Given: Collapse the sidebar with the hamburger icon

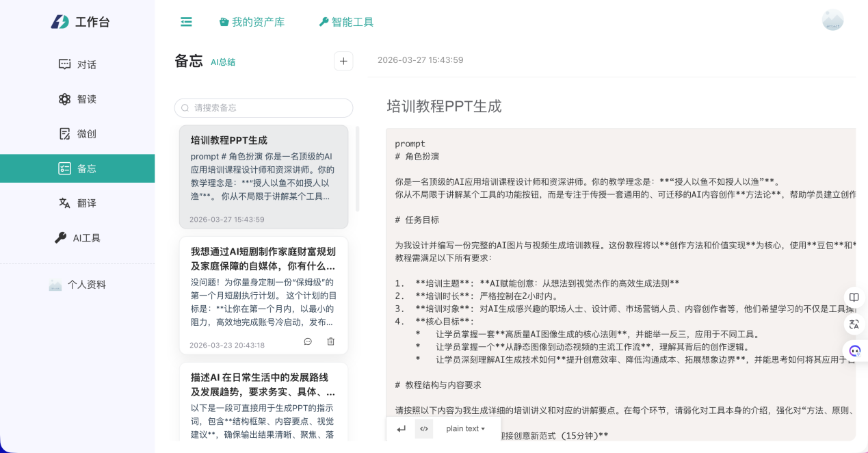Looking at the screenshot, I should coord(186,22).
